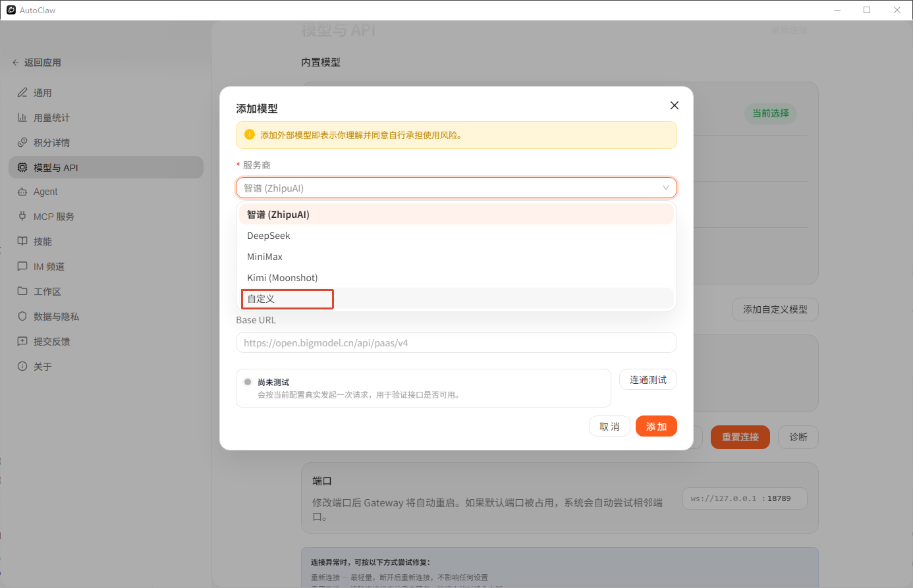The width and height of the screenshot is (913, 588).
Task: Click the 内置模型 heading
Action: point(321,62)
